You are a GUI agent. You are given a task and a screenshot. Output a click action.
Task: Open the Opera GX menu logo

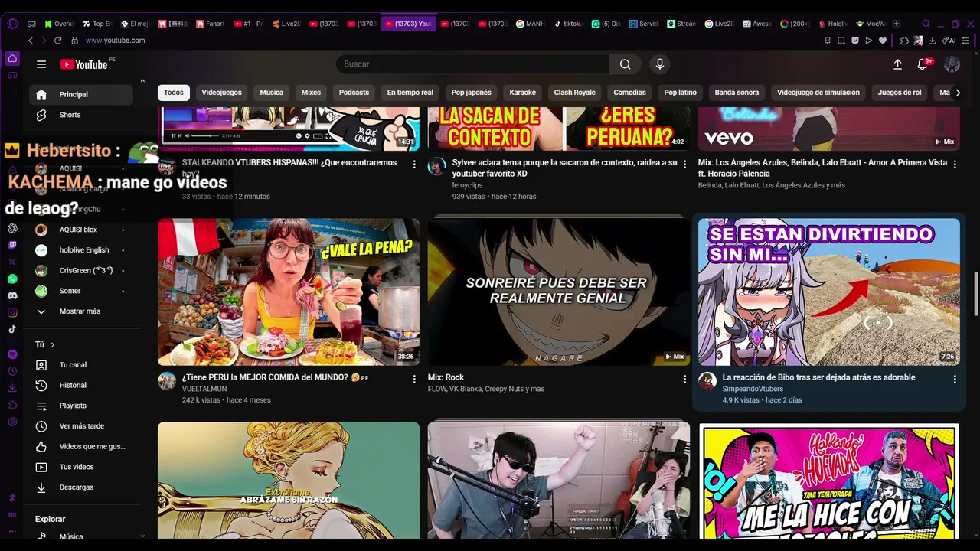point(12,24)
